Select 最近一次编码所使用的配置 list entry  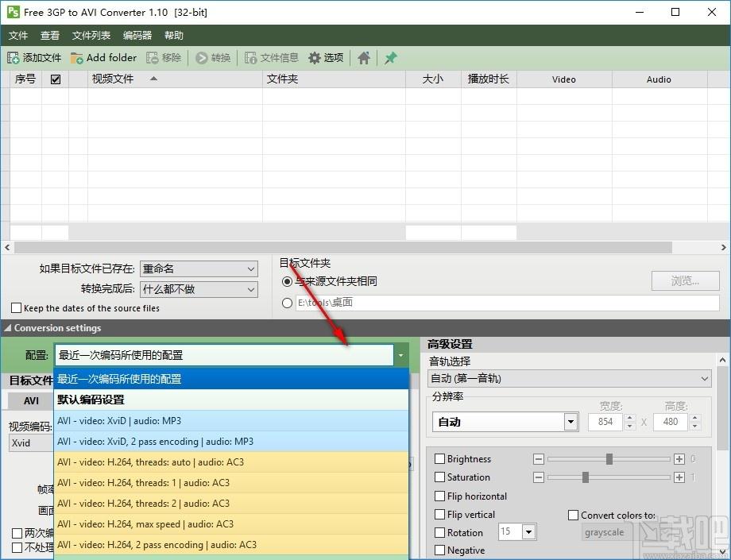pyautogui.click(x=231, y=379)
